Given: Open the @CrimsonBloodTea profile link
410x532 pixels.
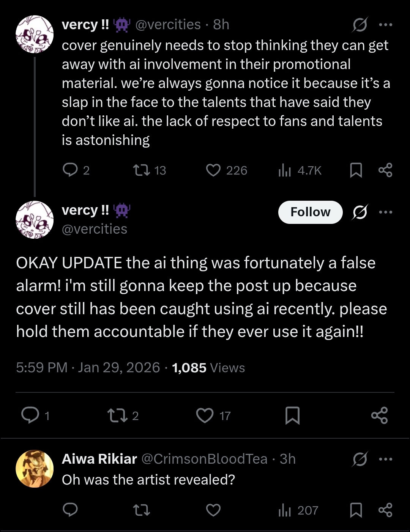Looking at the screenshot, I should (x=205, y=459).
